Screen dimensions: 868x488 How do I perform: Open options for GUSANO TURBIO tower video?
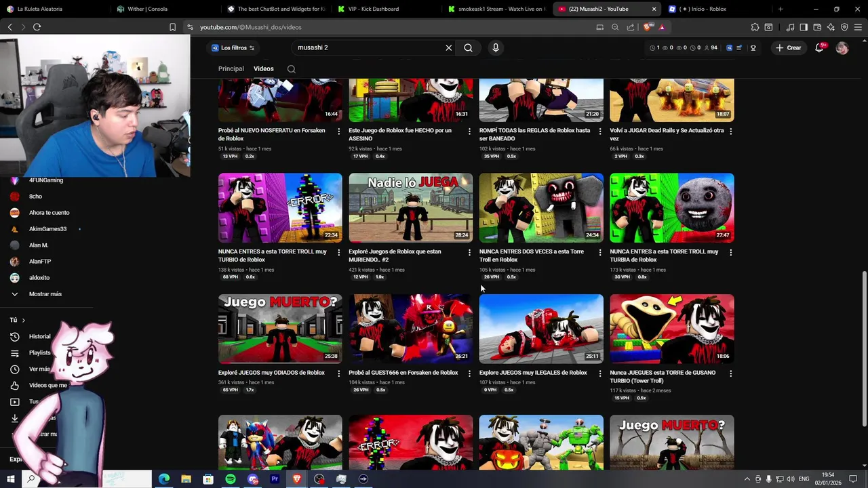(x=730, y=373)
